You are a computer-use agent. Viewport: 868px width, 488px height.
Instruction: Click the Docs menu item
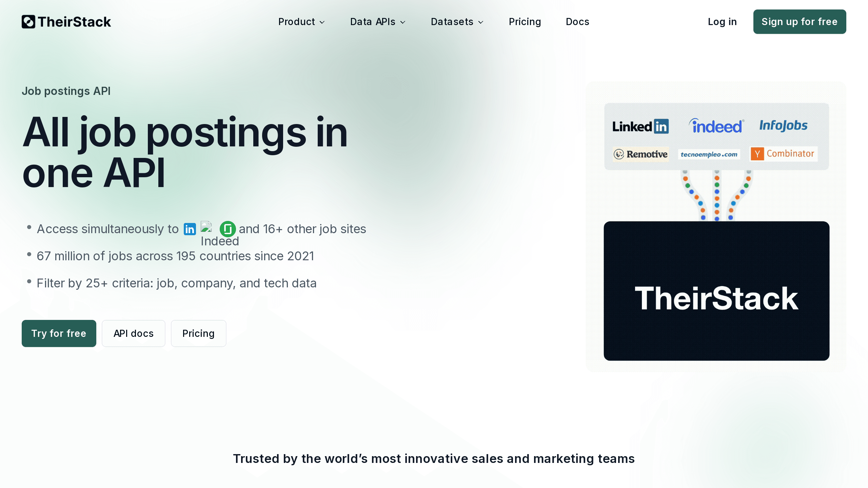coord(577,21)
